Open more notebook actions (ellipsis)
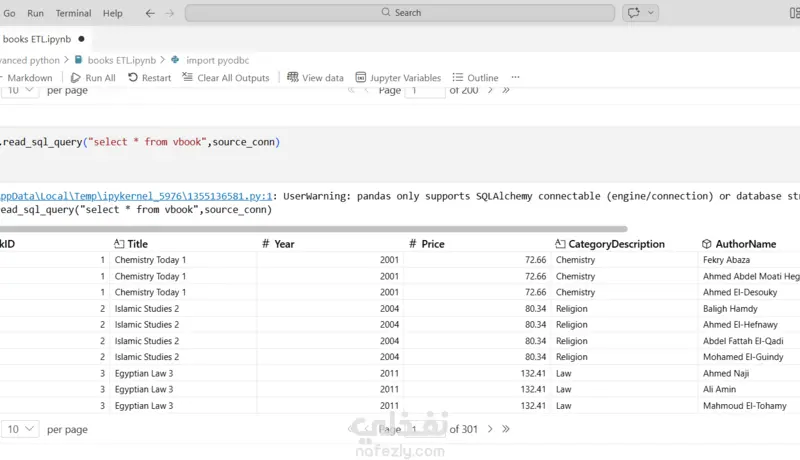The width and height of the screenshot is (800, 460). [x=516, y=77]
